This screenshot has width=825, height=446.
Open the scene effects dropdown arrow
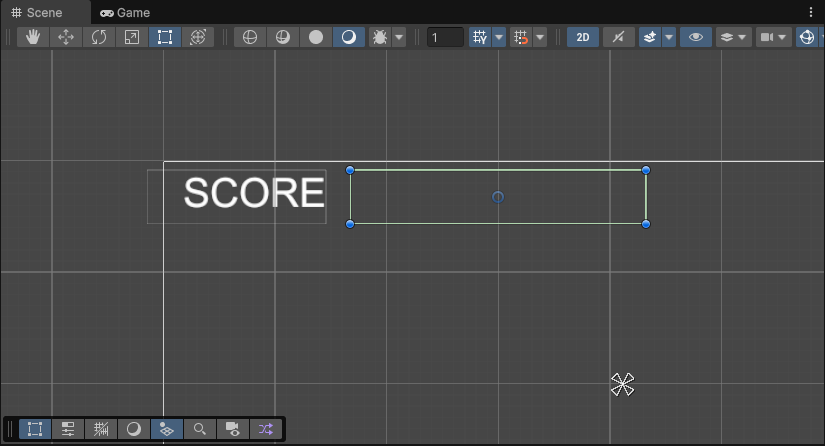[x=669, y=37]
